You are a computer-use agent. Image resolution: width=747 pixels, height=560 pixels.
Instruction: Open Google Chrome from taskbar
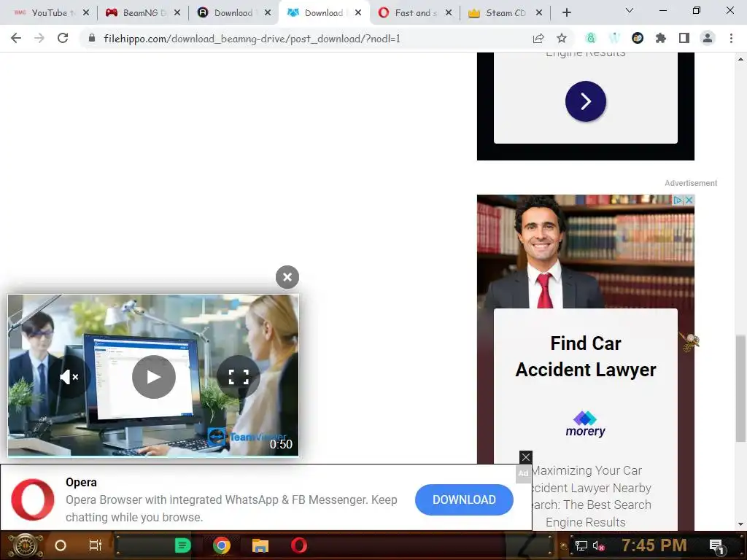click(222, 545)
